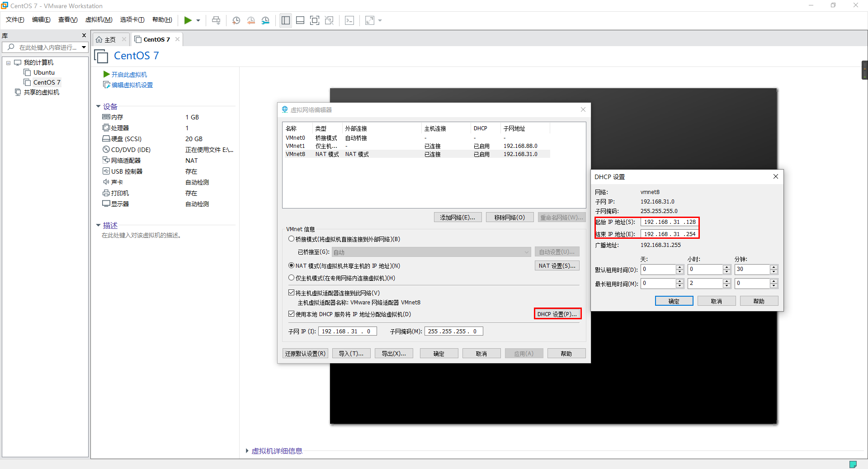This screenshot has width=868, height=469.
Task: Toggle the thumbnail bar view icon
Action: 300,20
